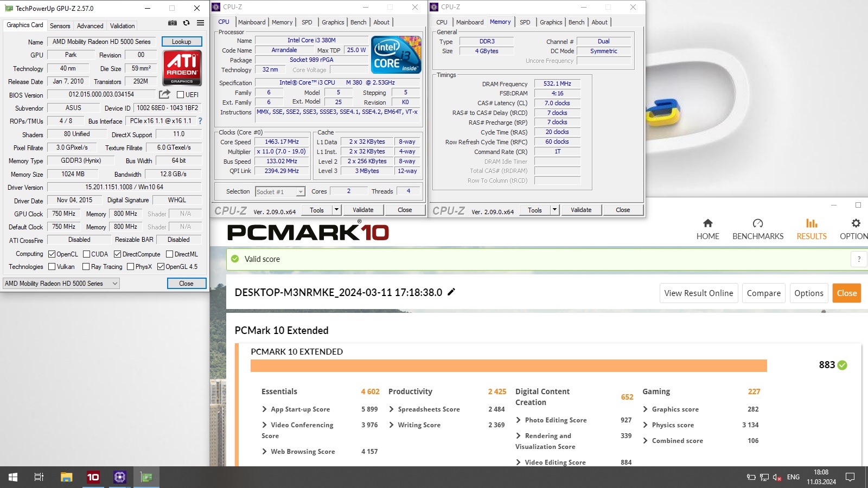
Task: Toggle the DirectCompute checkbox
Action: point(117,254)
